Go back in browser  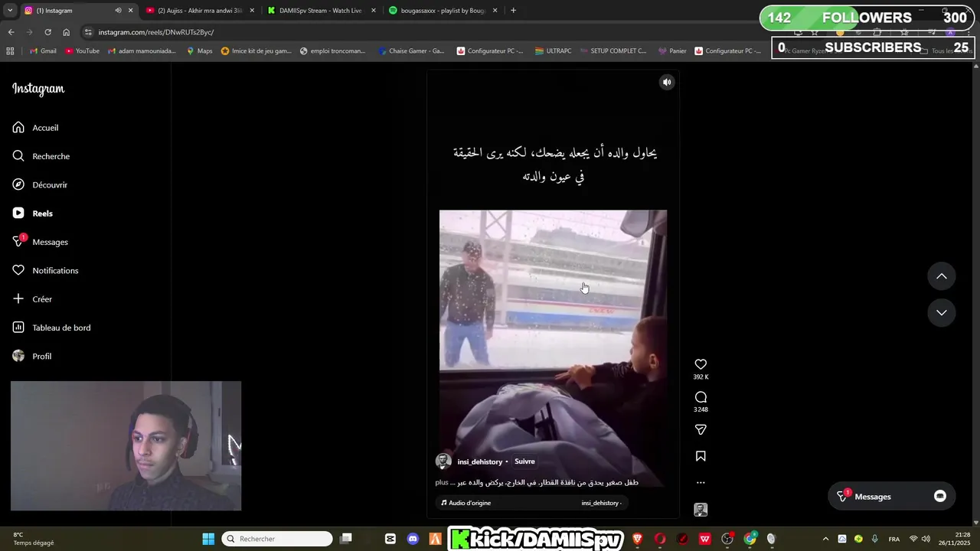point(11,32)
